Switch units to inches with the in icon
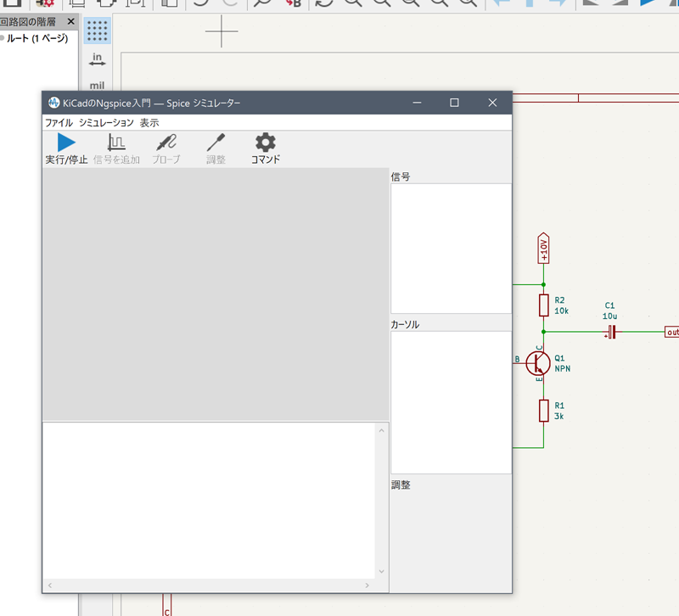Screen dimensions: 679x616 point(97,59)
